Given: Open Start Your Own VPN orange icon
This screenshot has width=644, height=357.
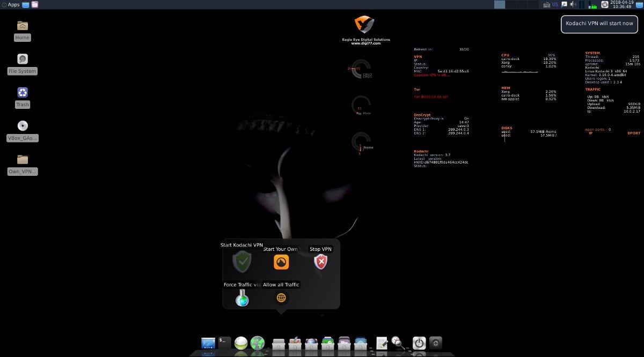Looking at the screenshot, I should [281, 262].
